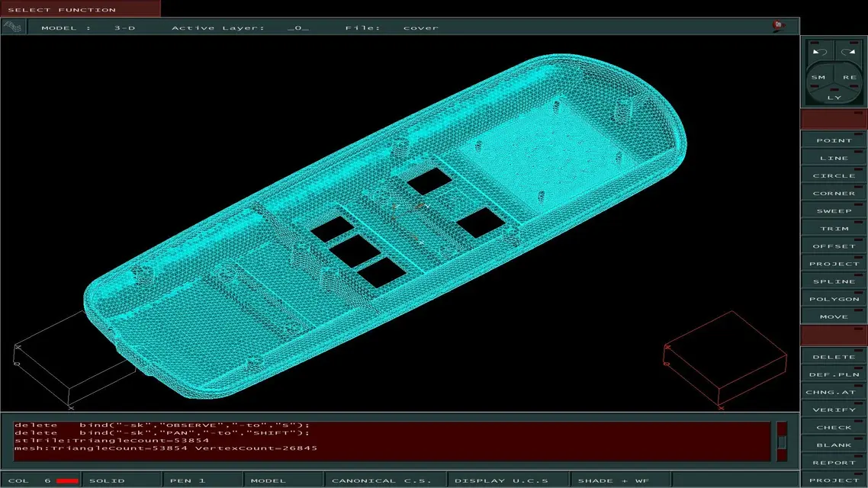The image size is (868, 488).
Task: Click the File 'cover' name
Action: coord(421,27)
